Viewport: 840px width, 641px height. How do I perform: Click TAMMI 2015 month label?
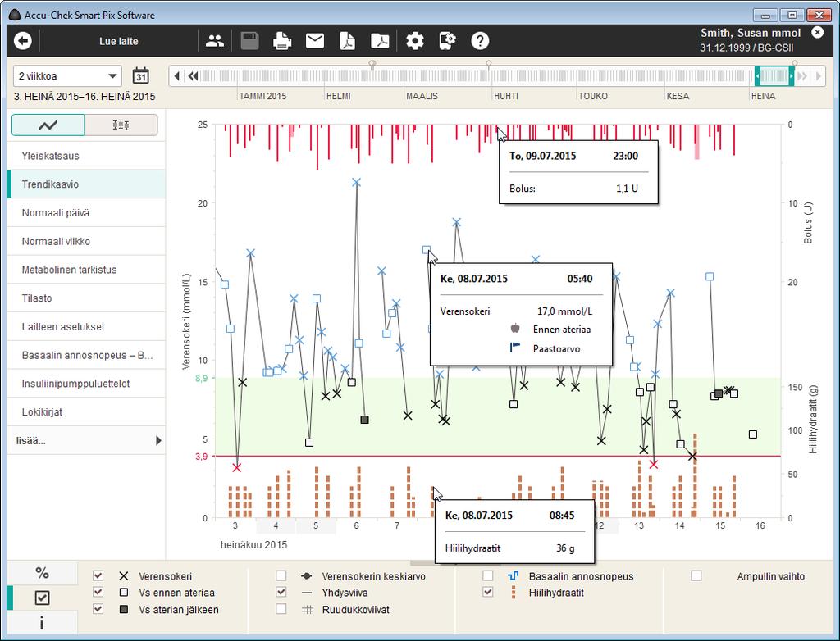tap(262, 97)
